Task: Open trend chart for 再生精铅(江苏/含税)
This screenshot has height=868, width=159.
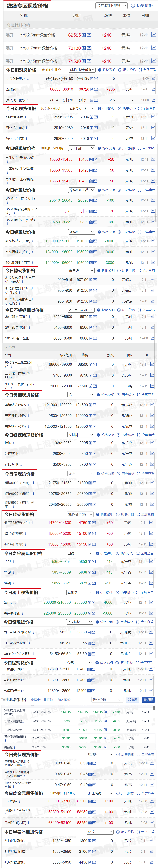Action: [153, 170]
